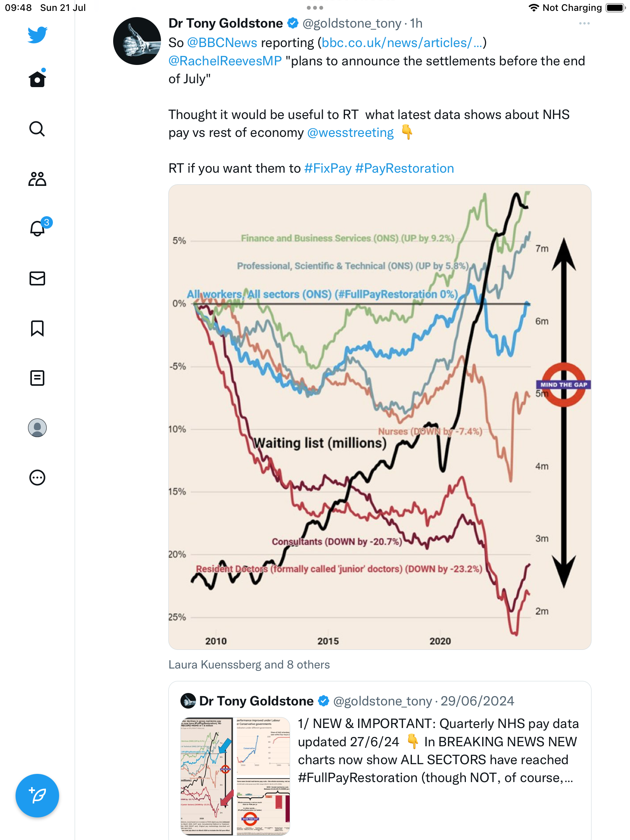Open the @RachelReevesMP mention
This screenshot has height=840, width=630.
point(225,61)
